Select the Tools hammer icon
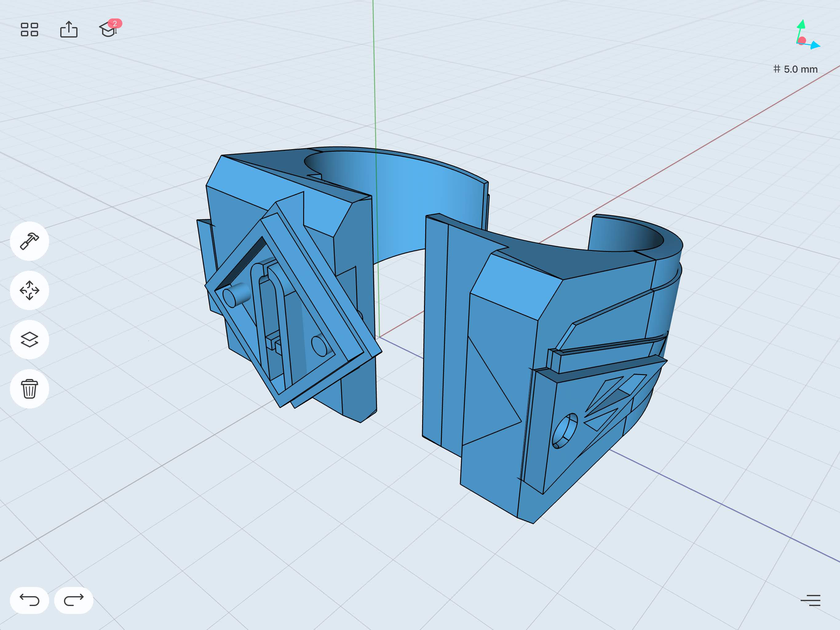Screen dimensions: 840x630 click(30, 241)
